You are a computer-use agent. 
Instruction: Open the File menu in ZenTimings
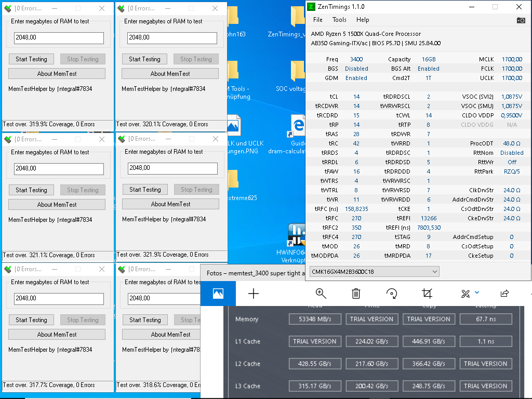click(318, 20)
